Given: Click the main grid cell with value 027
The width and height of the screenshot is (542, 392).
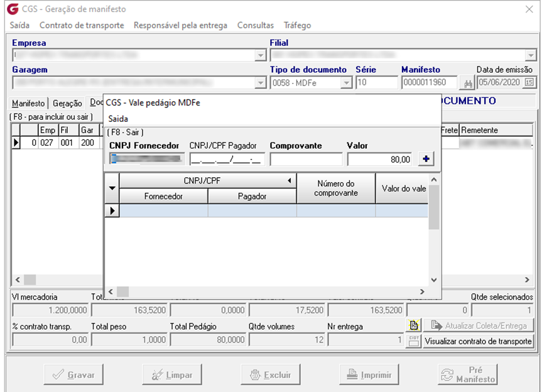Looking at the screenshot, I should (x=48, y=143).
